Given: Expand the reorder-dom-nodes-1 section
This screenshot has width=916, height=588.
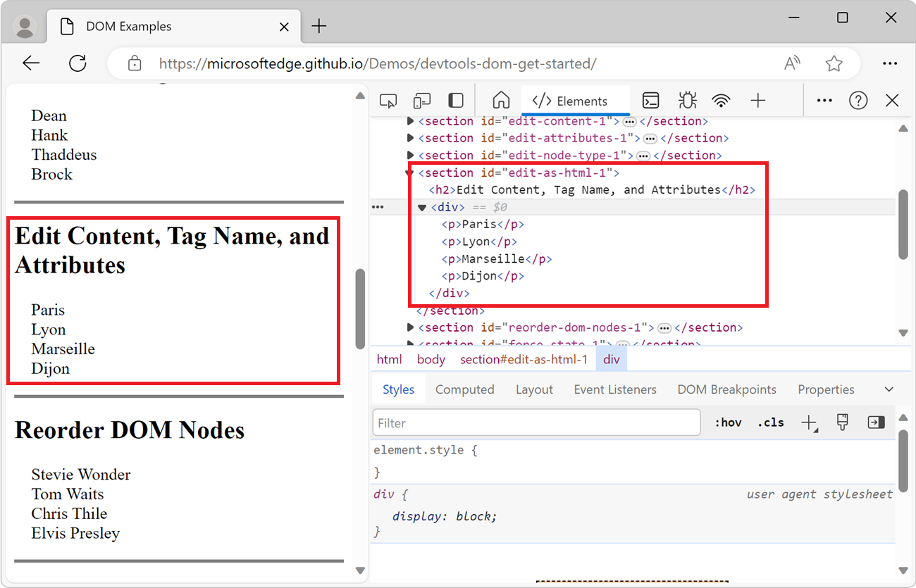Looking at the screenshot, I should (x=409, y=327).
